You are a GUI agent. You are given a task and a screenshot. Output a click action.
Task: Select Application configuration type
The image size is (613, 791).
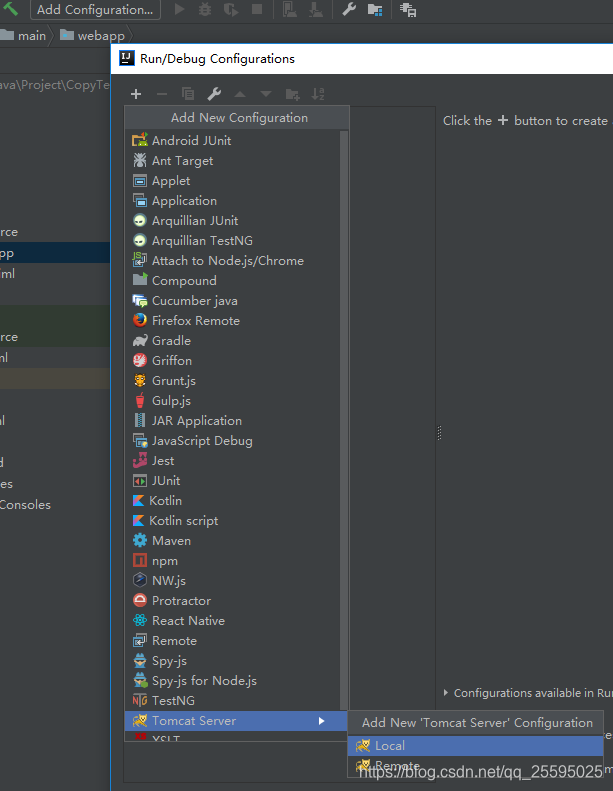tap(236, 200)
